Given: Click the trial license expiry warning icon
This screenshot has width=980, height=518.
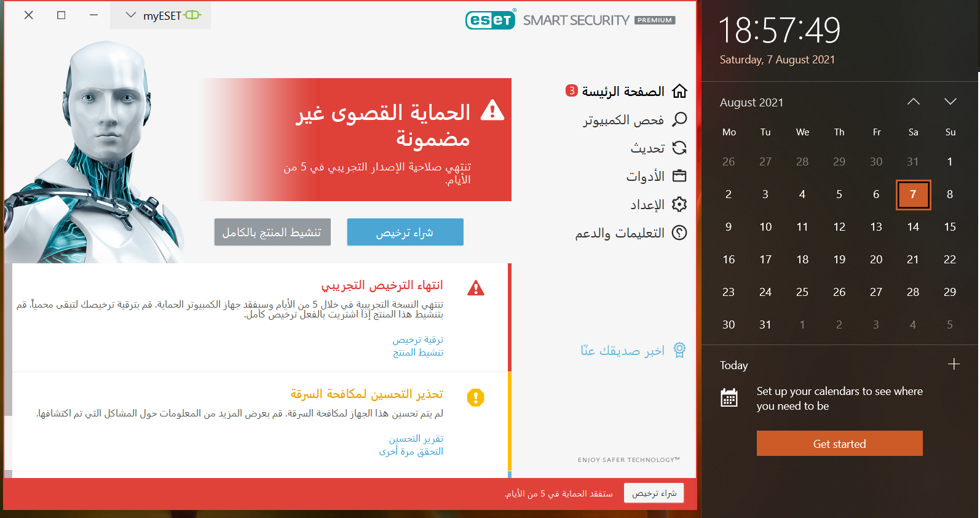Looking at the screenshot, I should (x=476, y=288).
